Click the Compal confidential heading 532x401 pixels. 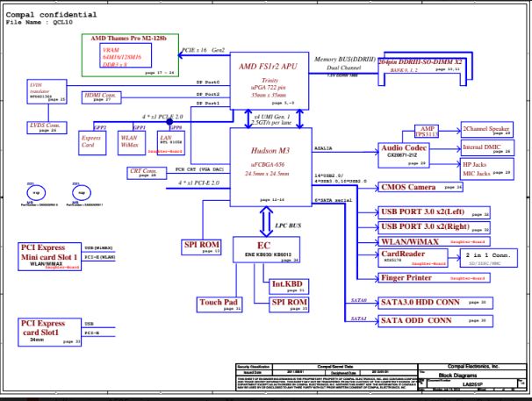pos(51,15)
